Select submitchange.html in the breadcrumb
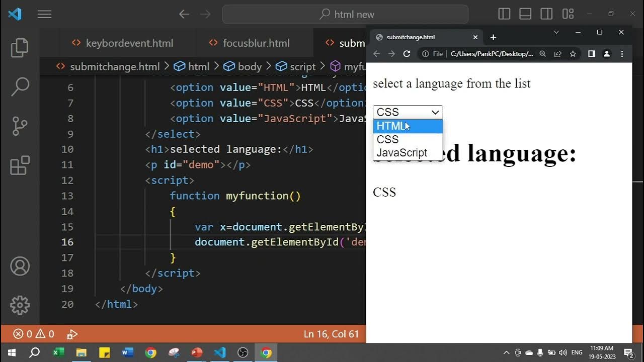The image size is (644, 362). [108, 66]
